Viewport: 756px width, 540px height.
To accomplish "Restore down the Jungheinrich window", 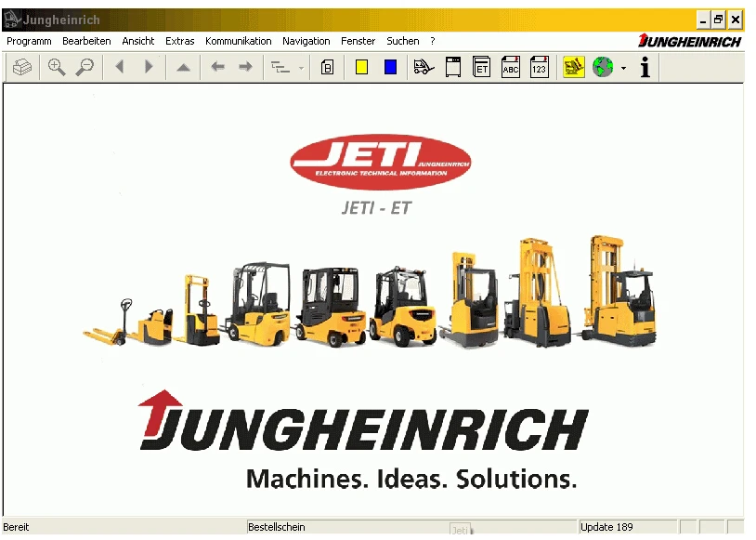I will [719, 20].
